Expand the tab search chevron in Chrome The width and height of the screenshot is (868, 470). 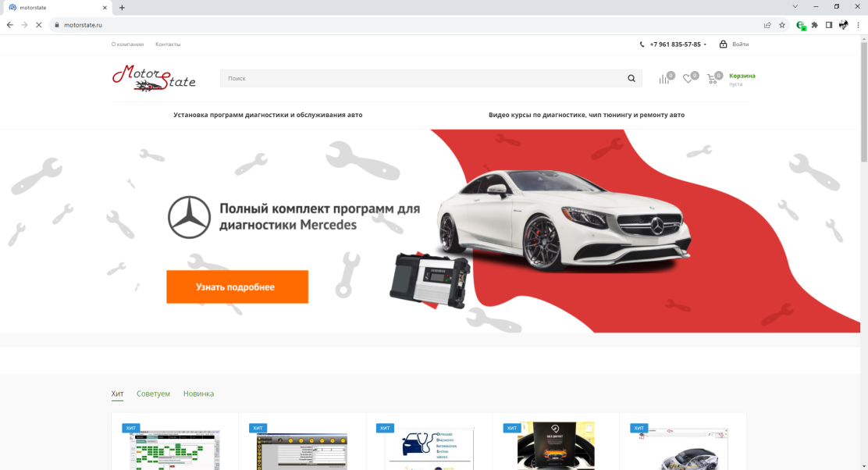(x=795, y=7)
